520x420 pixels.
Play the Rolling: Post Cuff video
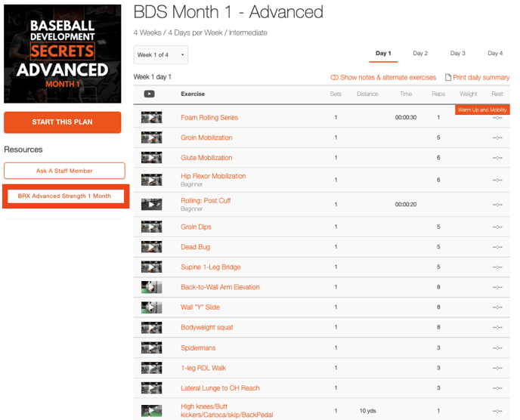point(151,205)
